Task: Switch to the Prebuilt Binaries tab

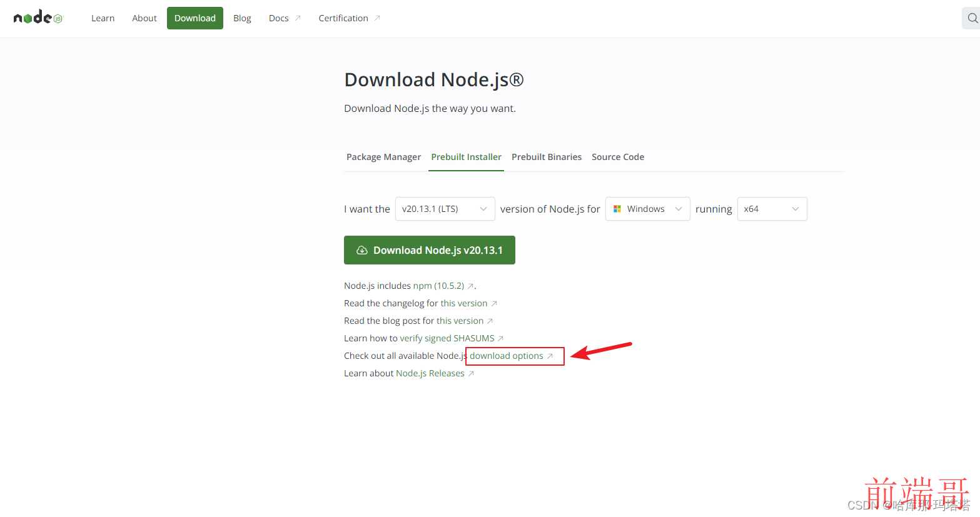Action: pyautogui.click(x=547, y=157)
